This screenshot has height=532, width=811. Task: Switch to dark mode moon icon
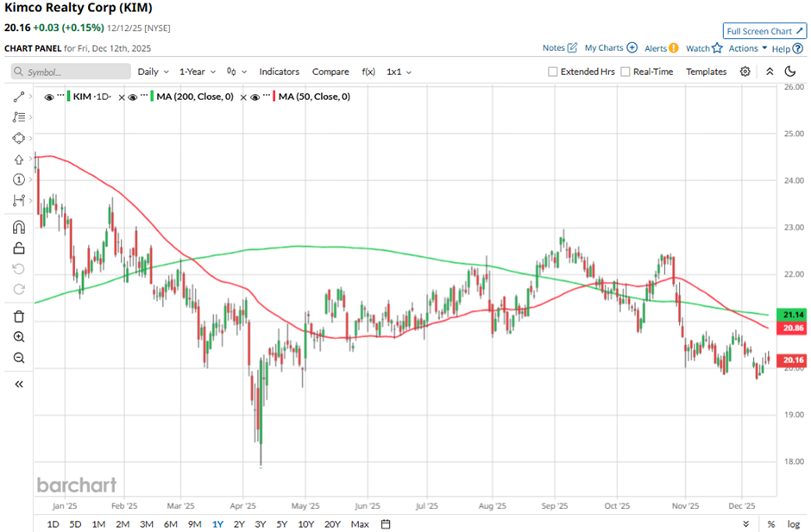[789, 72]
